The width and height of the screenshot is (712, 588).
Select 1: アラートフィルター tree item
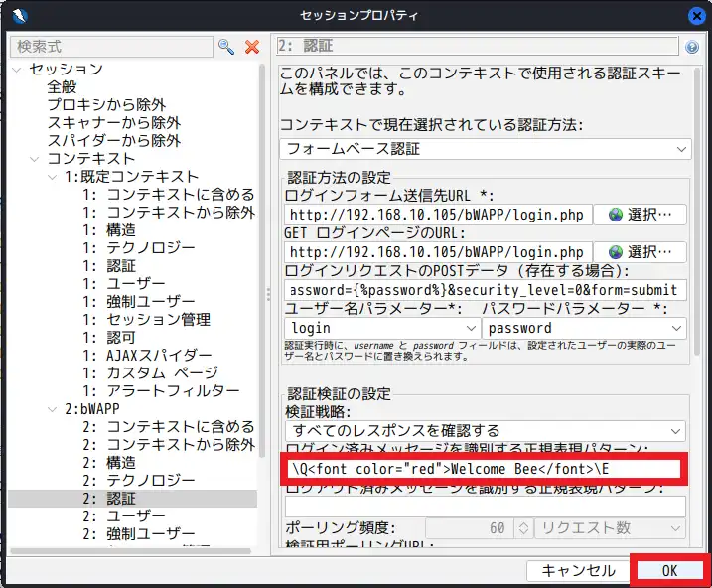pos(161,391)
